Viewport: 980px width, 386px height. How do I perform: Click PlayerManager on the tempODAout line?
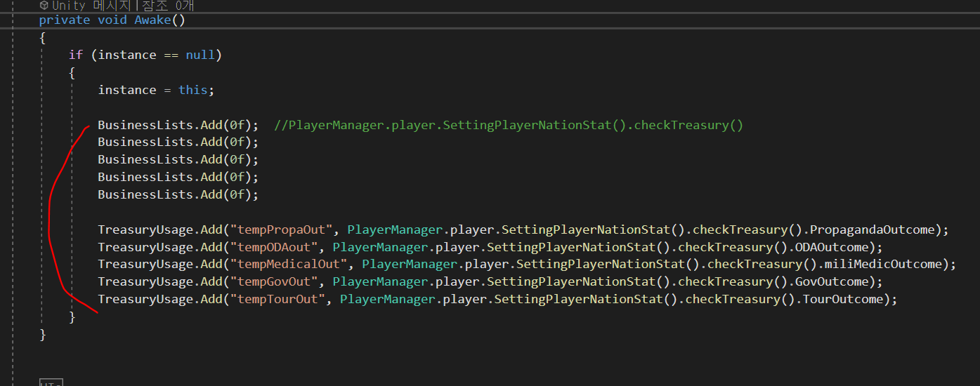(x=380, y=247)
